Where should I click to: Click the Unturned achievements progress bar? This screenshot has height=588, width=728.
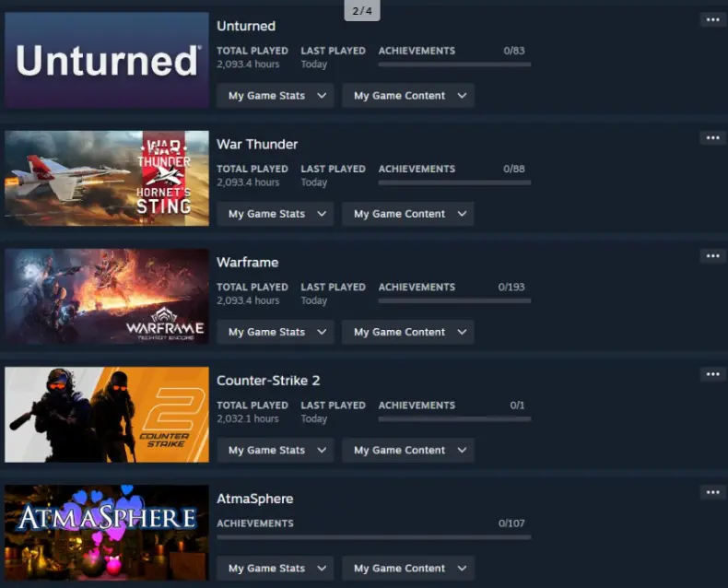pyautogui.click(x=454, y=65)
